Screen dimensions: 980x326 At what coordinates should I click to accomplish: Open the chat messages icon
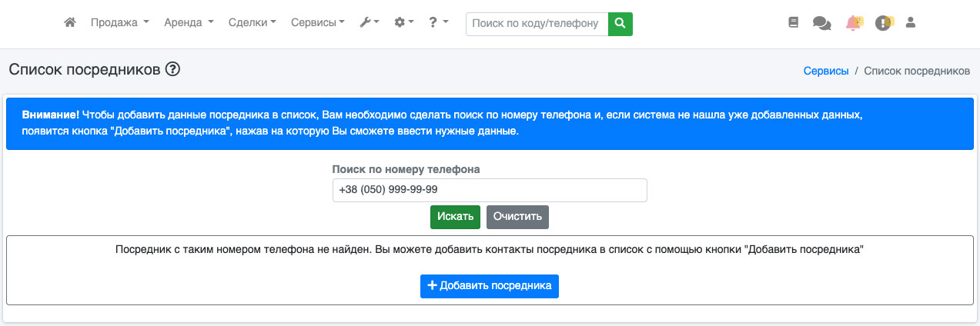[x=821, y=24]
